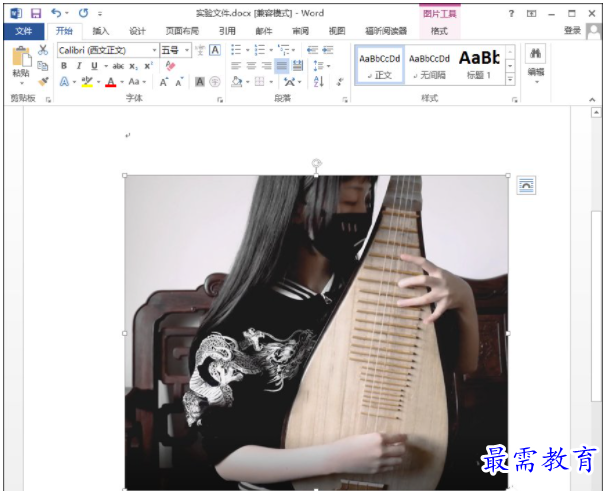Click the Copy icon
Viewport: 605px width, 491px height.
pyautogui.click(x=43, y=66)
